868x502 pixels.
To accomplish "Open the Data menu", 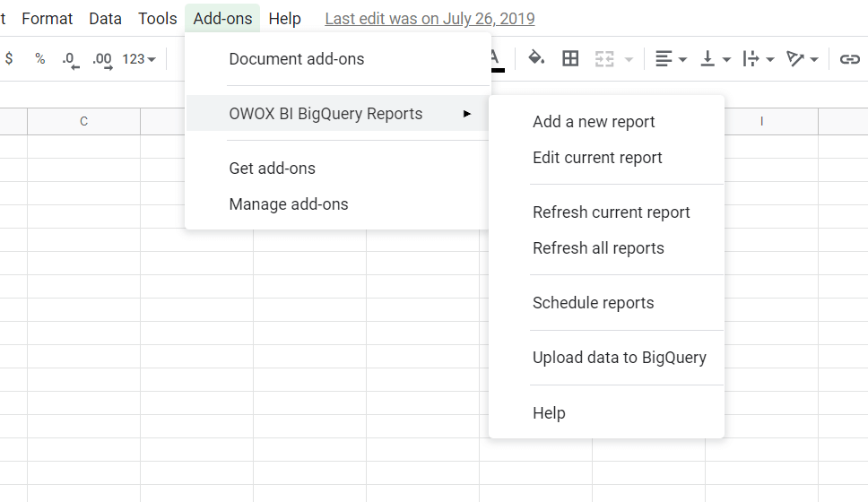I will [x=105, y=18].
